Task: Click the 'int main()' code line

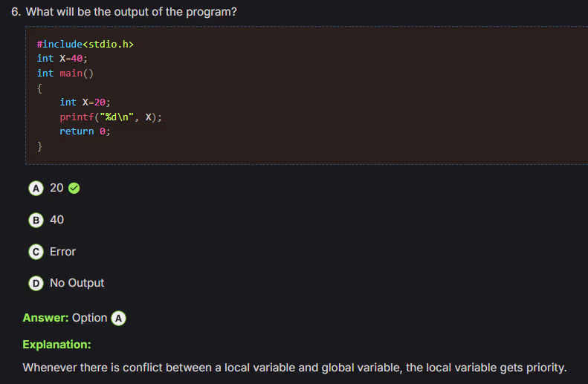Action: point(65,73)
